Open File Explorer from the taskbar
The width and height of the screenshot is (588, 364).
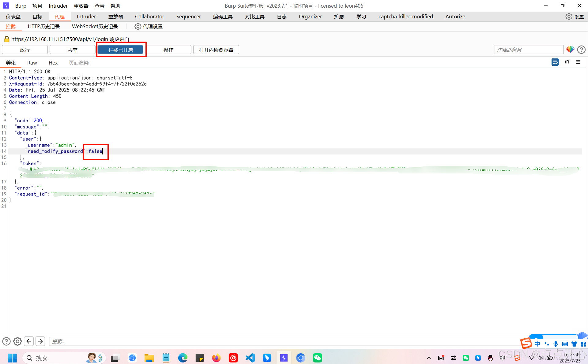pyautogui.click(x=149, y=358)
